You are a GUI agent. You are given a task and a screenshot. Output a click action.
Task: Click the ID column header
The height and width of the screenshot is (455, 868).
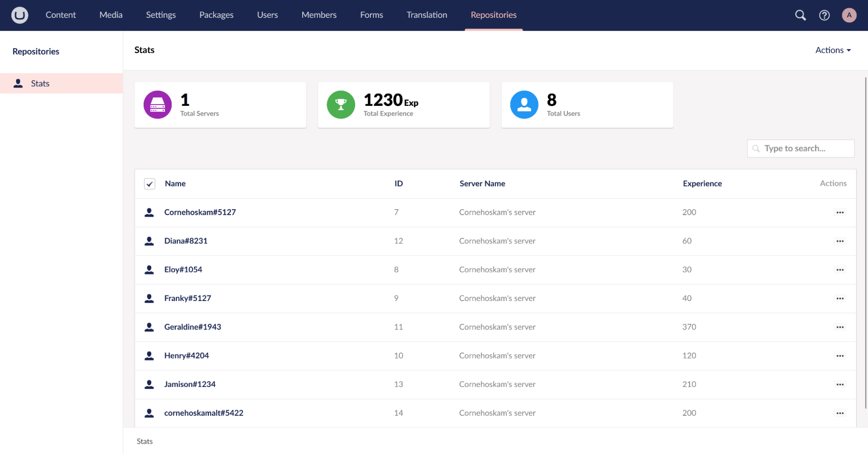[x=398, y=183]
